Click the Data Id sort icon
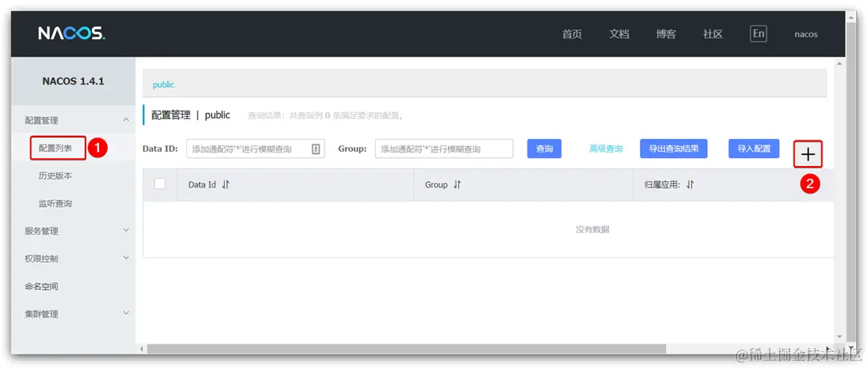This screenshot has height=368, width=868. pyautogui.click(x=225, y=185)
